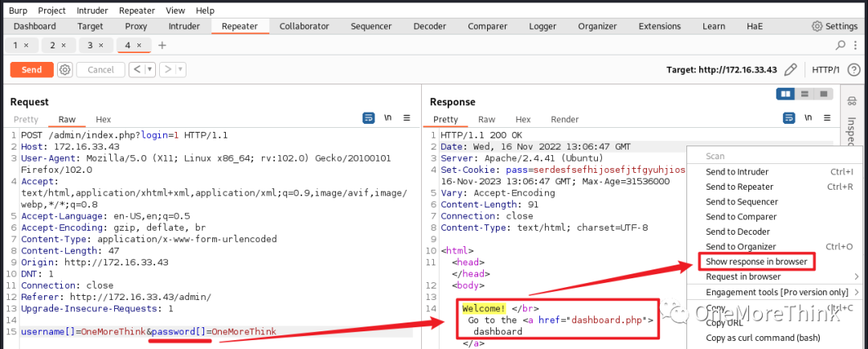868x349 pixels.
Task: Toggle request word wrap icon
Action: click(368, 118)
